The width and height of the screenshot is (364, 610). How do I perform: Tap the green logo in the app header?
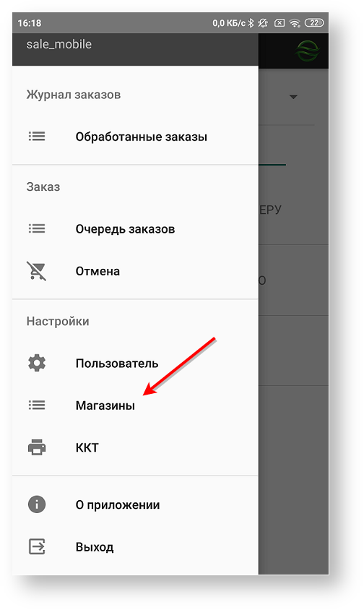tap(308, 51)
